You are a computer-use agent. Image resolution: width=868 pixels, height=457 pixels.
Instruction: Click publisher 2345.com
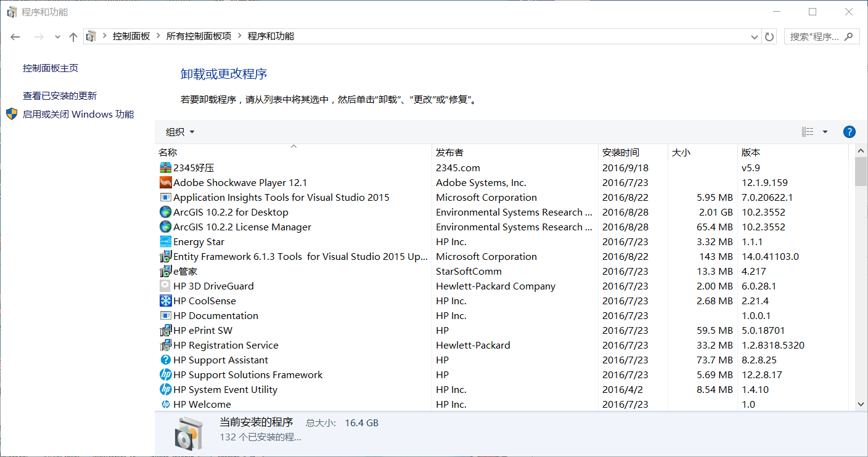pyautogui.click(x=458, y=168)
